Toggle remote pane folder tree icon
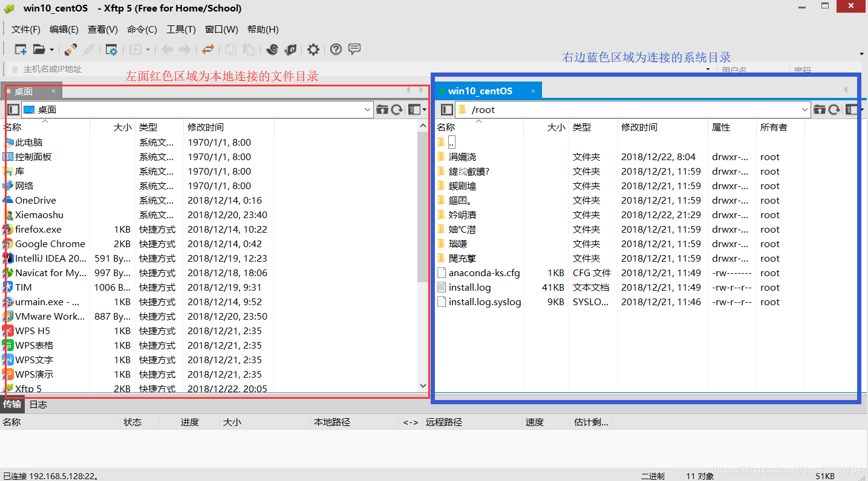The image size is (868, 481). pyautogui.click(x=447, y=109)
